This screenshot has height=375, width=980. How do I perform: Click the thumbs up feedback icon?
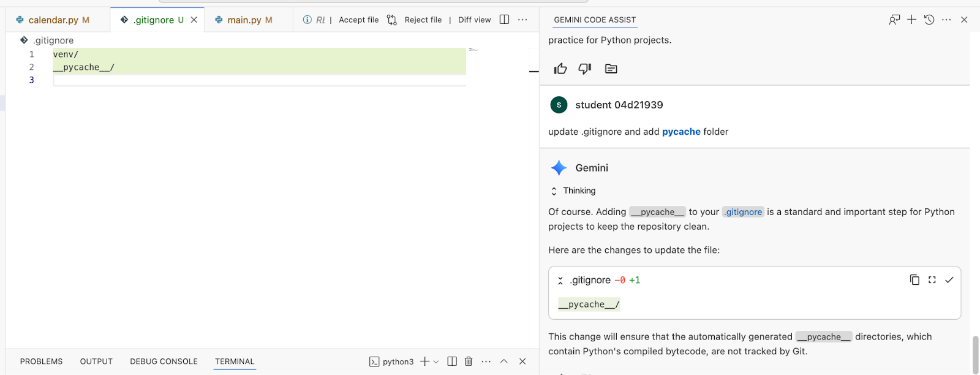click(560, 69)
